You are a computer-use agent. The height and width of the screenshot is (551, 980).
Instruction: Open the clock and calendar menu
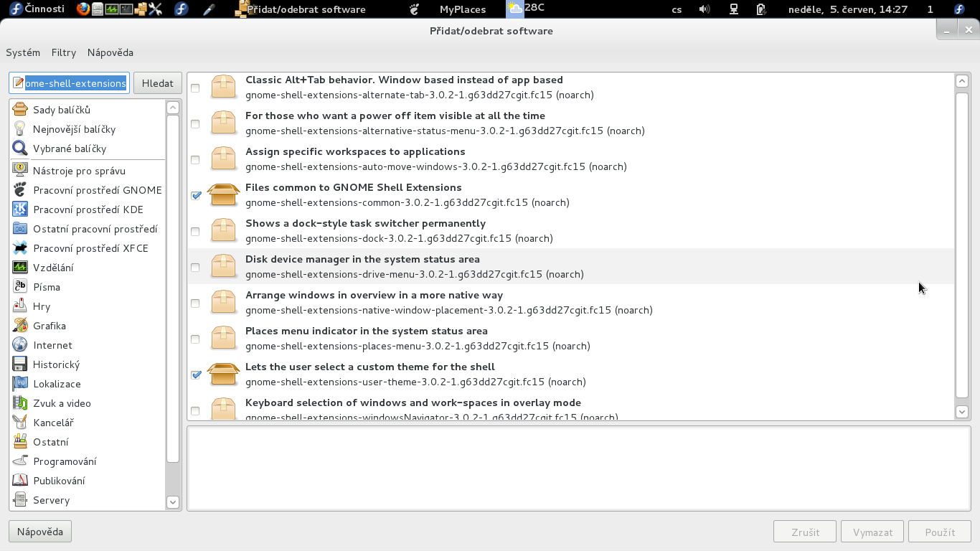(x=848, y=9)
